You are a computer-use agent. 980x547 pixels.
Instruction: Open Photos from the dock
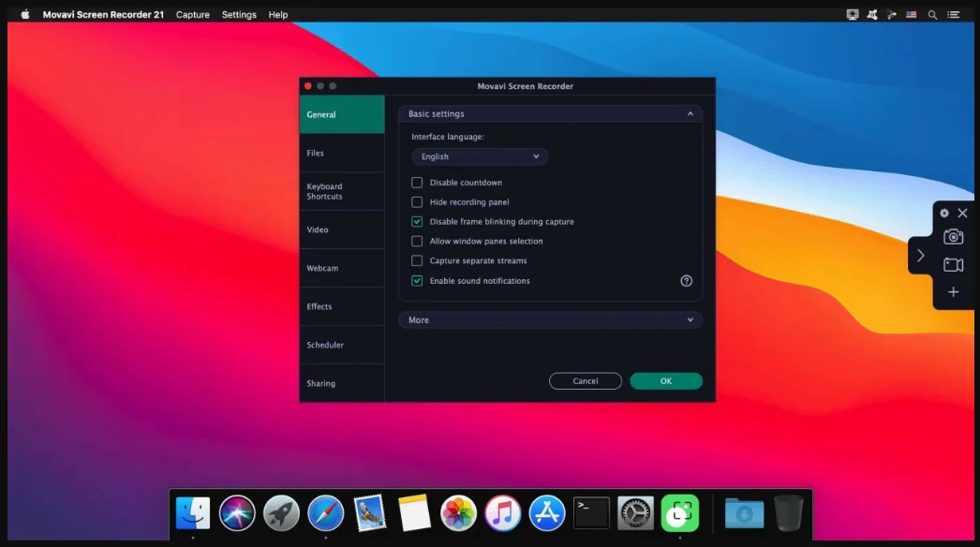[x=458, y=513]
